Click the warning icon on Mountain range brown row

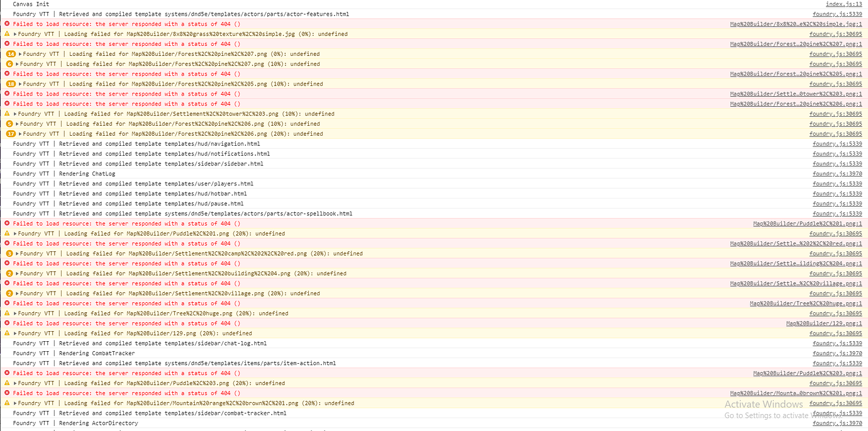pyautogui.click(x=7, y=403)
